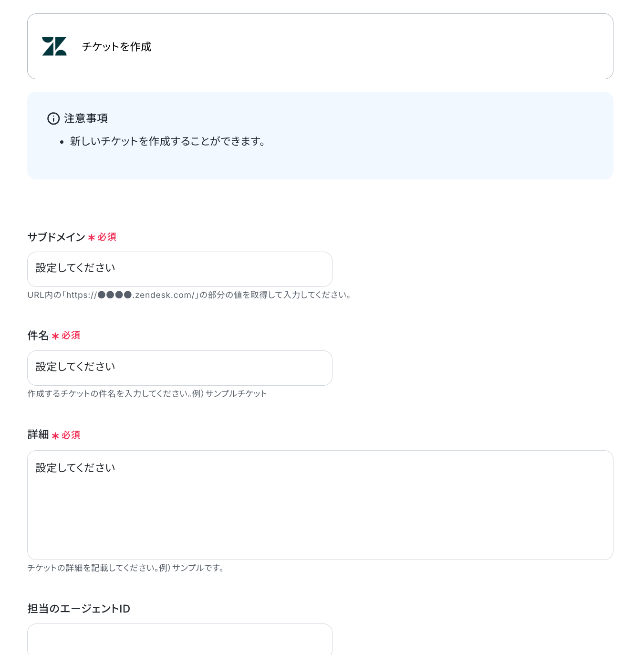Select the 担当のエージェントID input box
This screenshot has width=644, height=655.
[180, 639]
